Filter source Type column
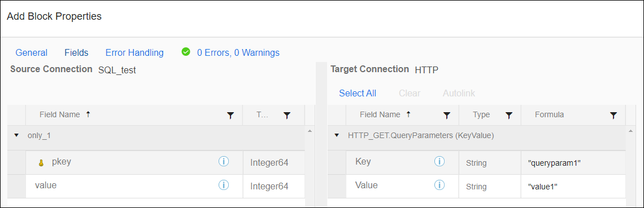Screen dimensions: 644x208 (x=287, y=116)
